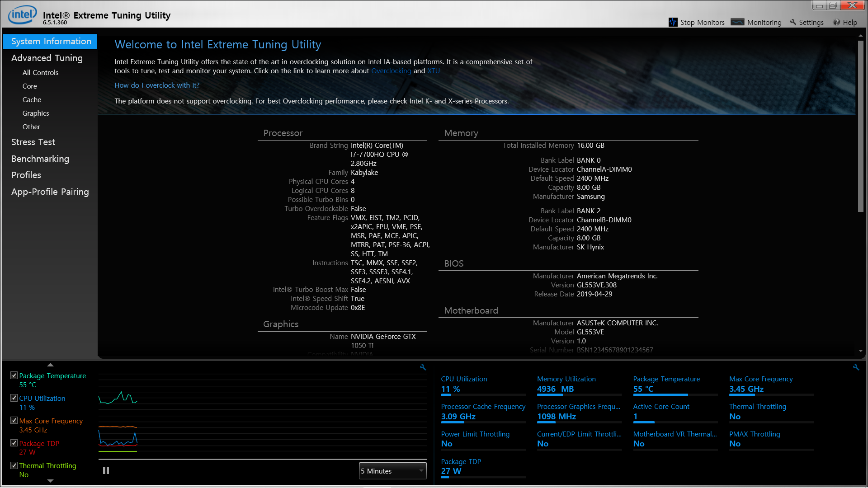This screenshot has height=488, width=868.
Task: Click the Help question mark icon
Action: click(837, 22)
